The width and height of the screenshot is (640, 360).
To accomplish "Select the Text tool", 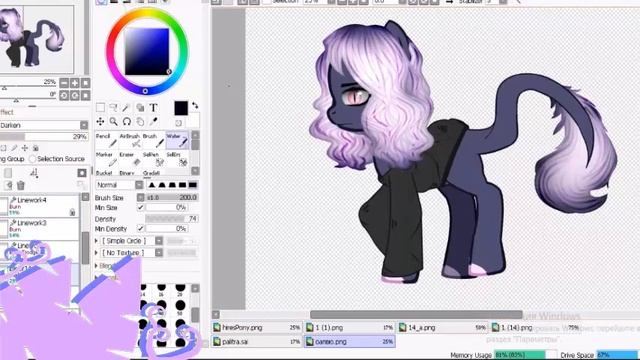I will [153, 108].
